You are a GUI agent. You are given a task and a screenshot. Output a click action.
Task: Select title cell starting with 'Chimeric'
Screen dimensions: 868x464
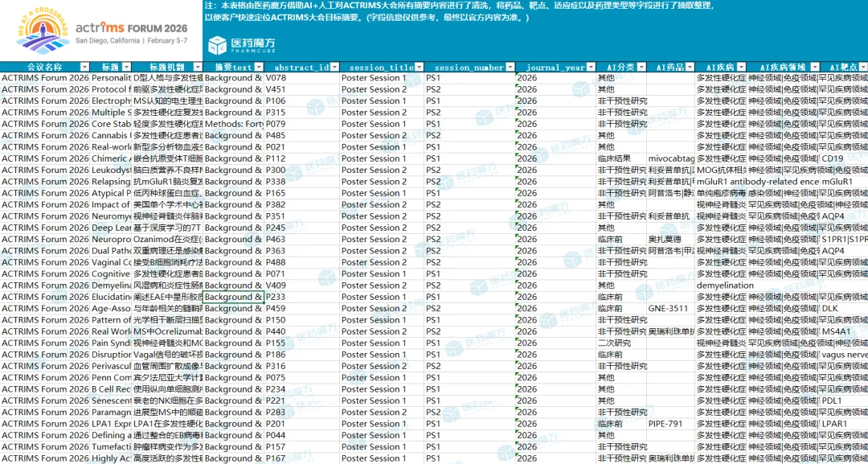pyautogui.click(x=111, y=158)
